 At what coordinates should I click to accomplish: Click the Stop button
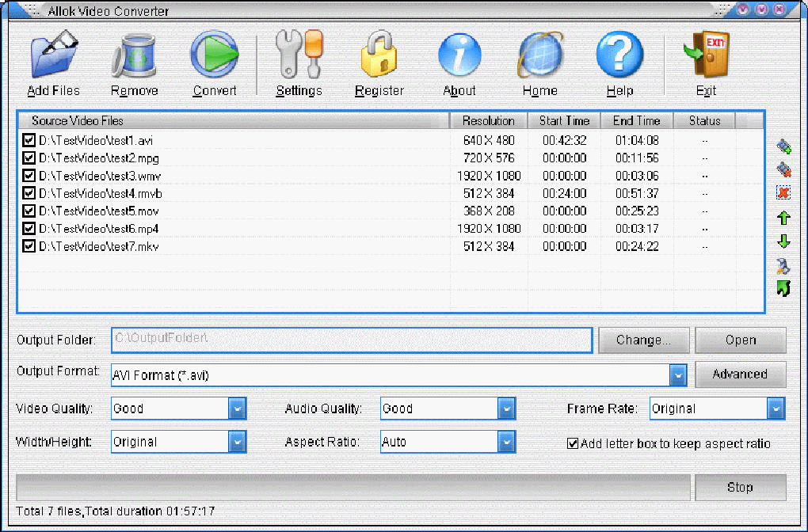tap(741, 487)
